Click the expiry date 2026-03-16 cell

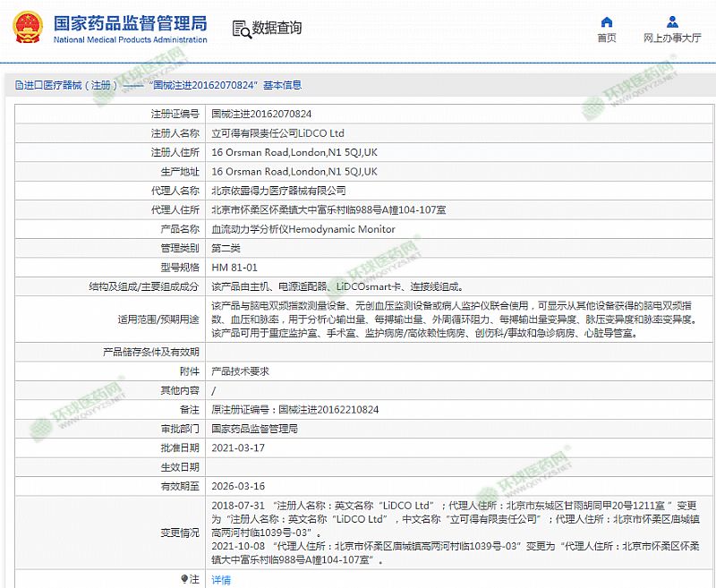238,486
